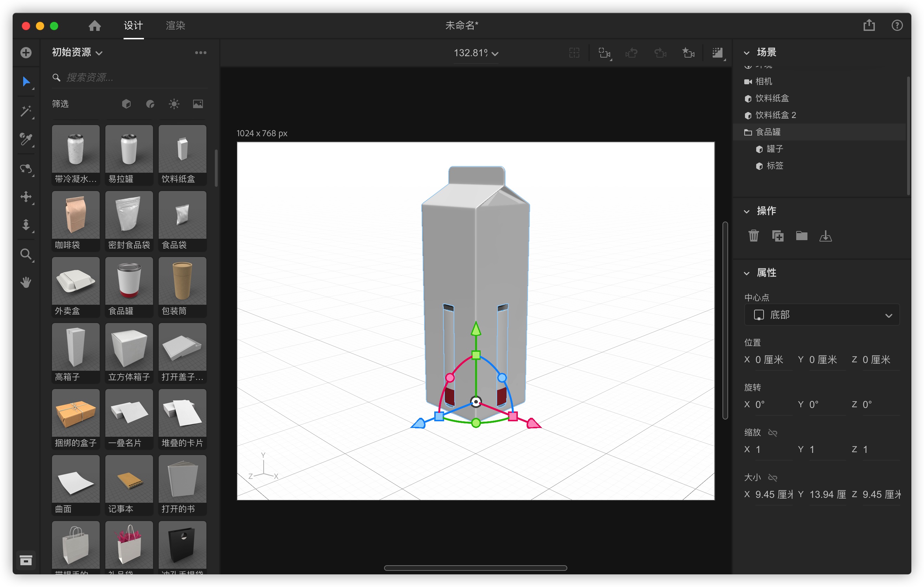Screen dimensions: 924x587
Task: Click the add content plus icon
Action: [26, 53]
